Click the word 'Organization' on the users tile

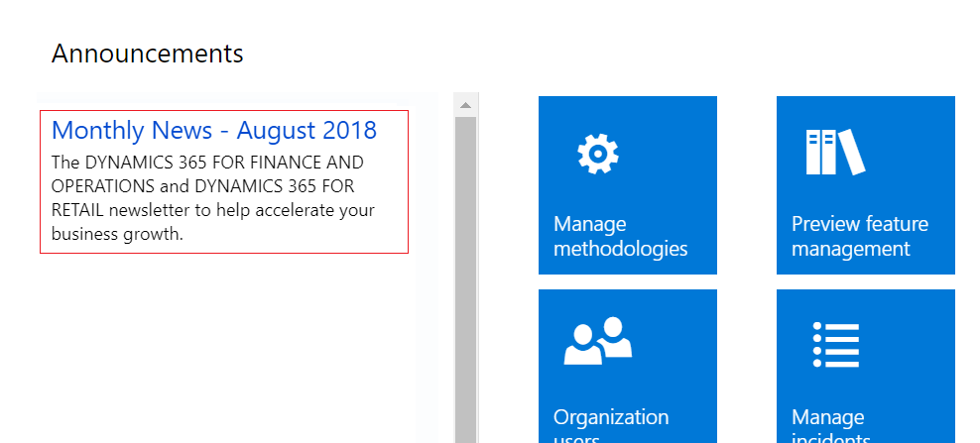611,417
